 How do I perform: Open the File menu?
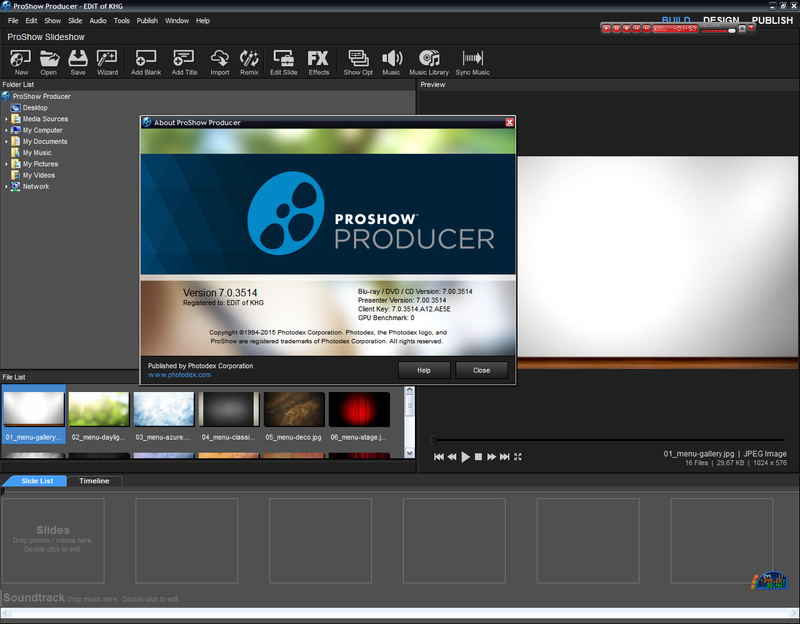coord(13,21)
